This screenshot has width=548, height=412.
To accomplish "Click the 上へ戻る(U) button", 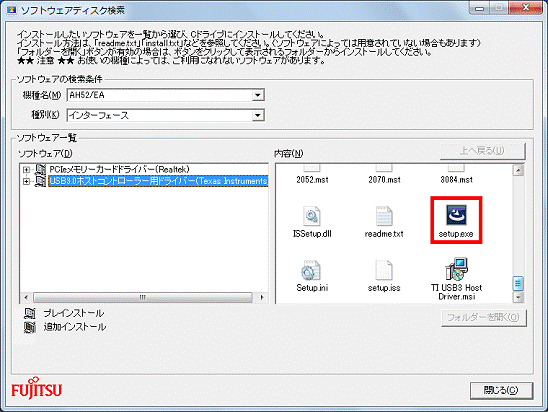I will [x=482, y=151].
